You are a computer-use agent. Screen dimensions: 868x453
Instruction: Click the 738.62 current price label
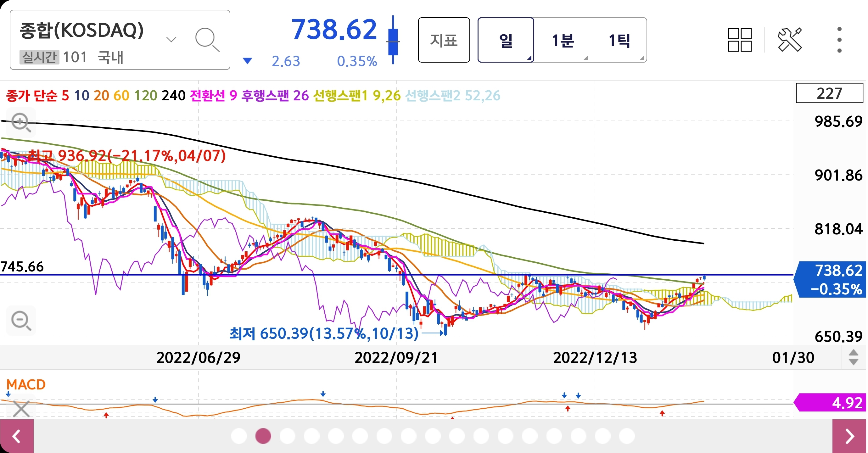point(333,30)
